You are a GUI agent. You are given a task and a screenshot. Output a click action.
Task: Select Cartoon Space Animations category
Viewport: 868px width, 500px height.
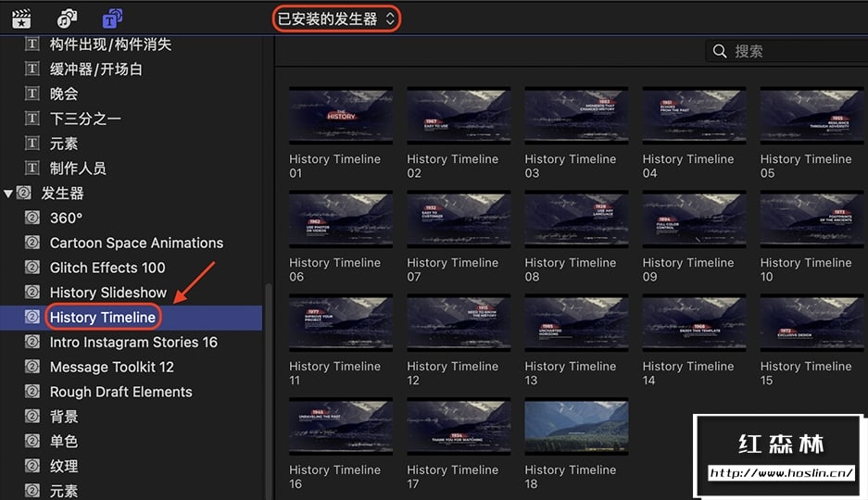(x=137, y=243)
